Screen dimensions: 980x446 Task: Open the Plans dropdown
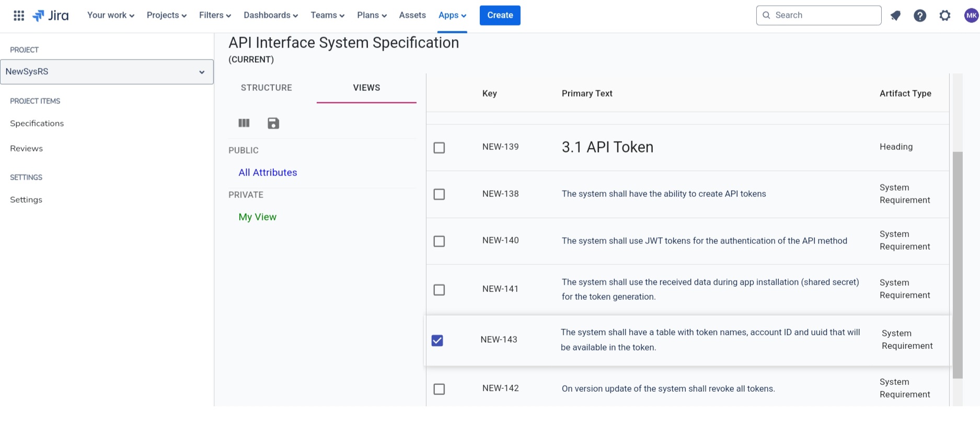(x=372, y=15)
